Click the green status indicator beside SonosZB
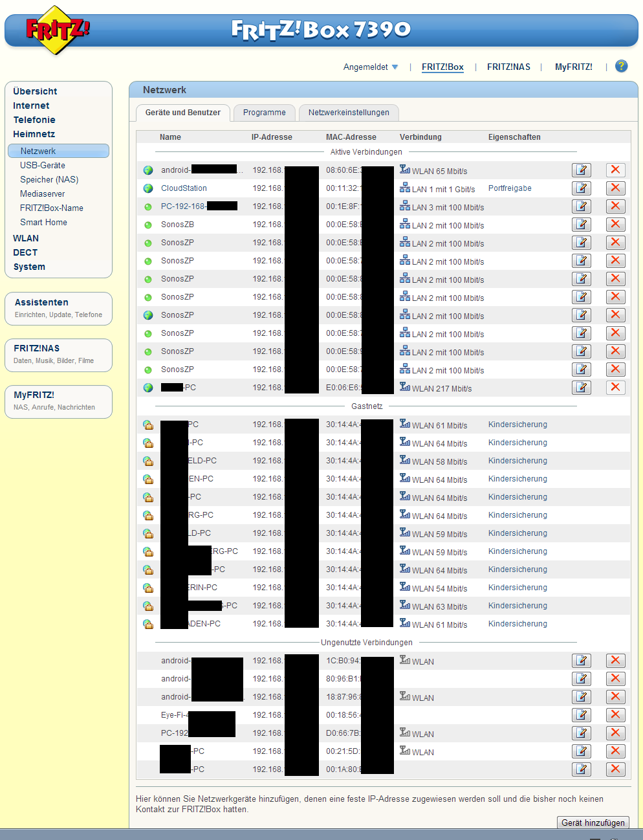Viewport: 643px width, 840px height. 147,225
